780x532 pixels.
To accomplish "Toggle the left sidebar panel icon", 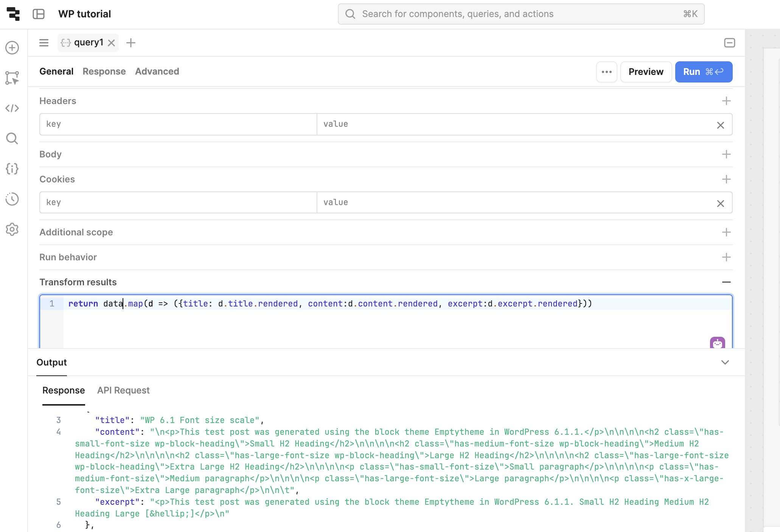I will click(39, 14).
